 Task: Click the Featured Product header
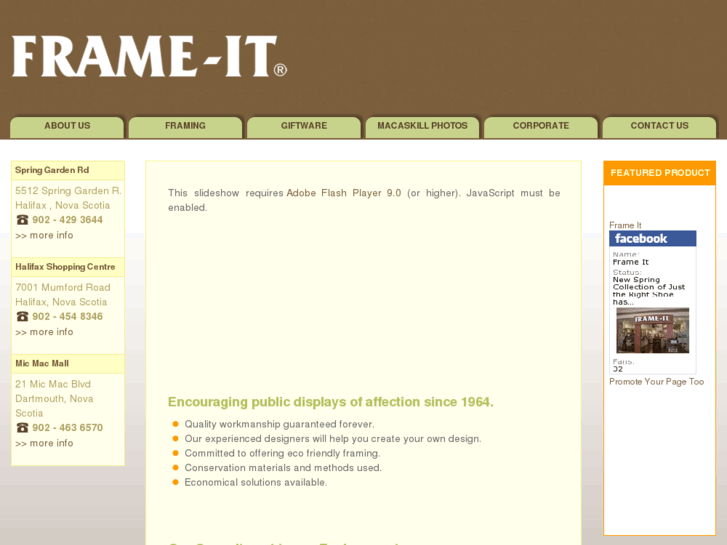(660, 173)
